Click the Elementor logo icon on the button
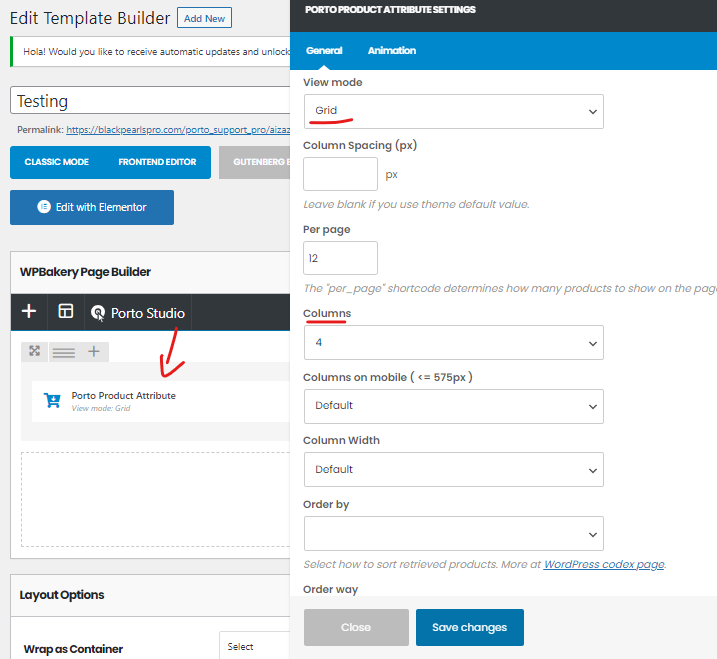 [44, 207]
